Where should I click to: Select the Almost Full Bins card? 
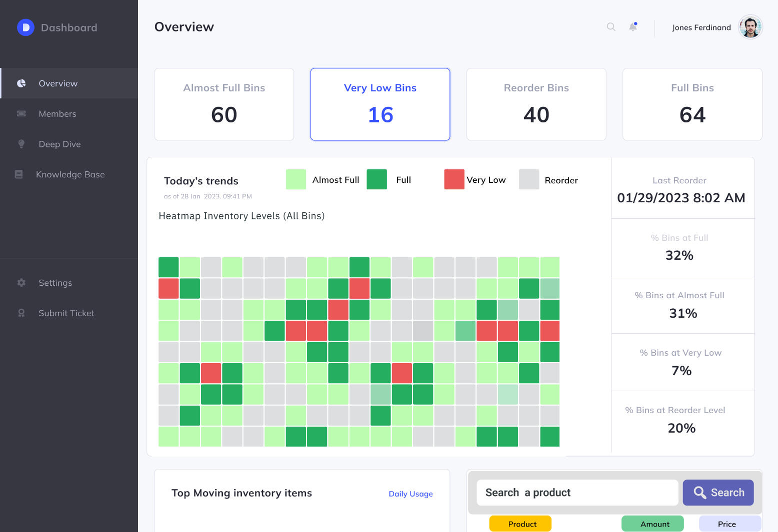click(224, 104)
